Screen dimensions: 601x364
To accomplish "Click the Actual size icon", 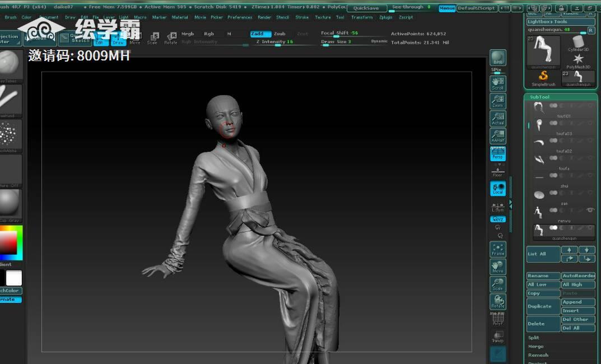I will pyautogui.click(x=497, y=118).
